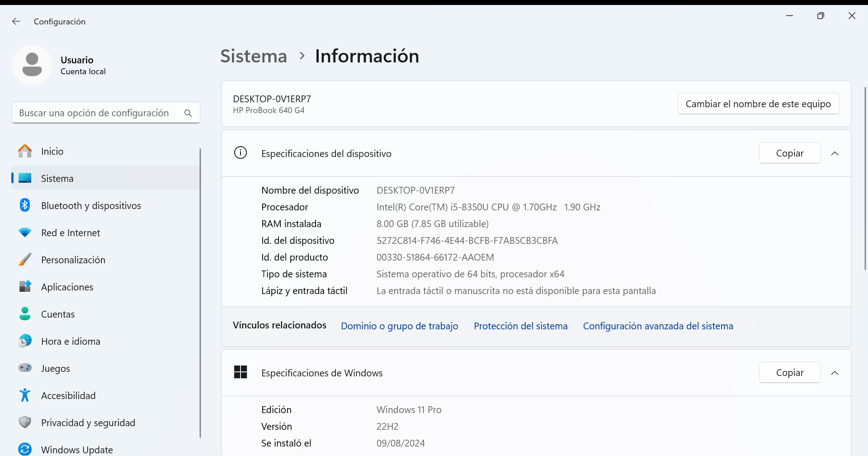Collapse Especificaciones de Windows section
The height and width of the screenshot is (456, 868).
click(835, 373)
